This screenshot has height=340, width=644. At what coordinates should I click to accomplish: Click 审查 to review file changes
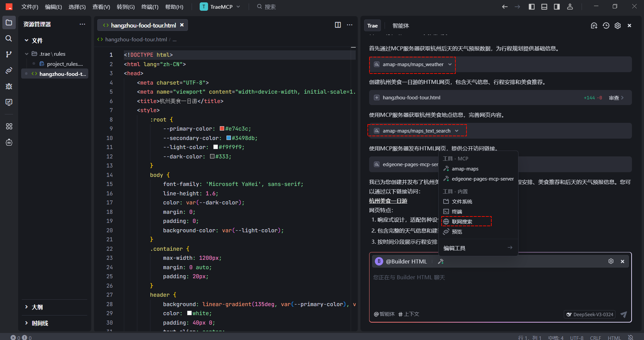616,98
